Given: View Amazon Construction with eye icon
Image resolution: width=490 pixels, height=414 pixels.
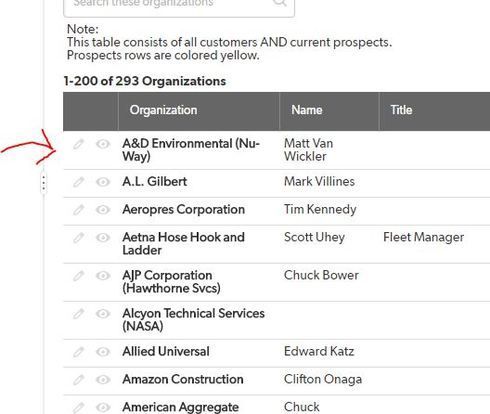Looking at the screenshot, I should [103, 380].
